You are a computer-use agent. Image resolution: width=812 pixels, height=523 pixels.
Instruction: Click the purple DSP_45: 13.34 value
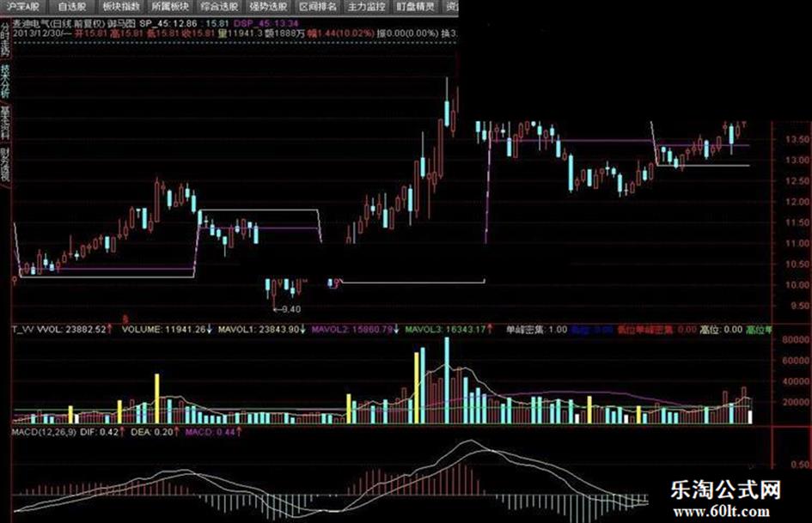266,23
